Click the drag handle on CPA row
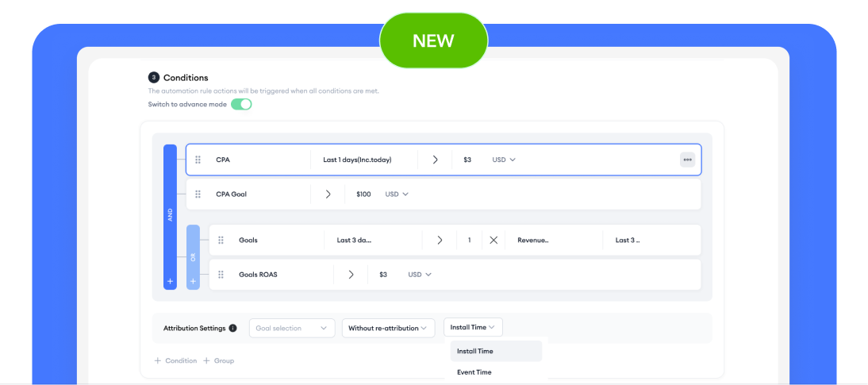Screen dimensions: 868x385 [x=198, y=160]
